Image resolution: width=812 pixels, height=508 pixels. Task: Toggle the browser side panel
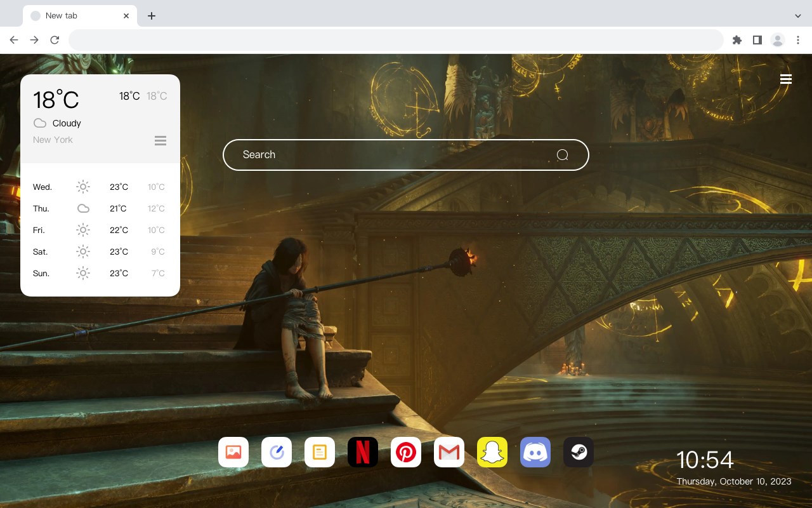[757, 40]
